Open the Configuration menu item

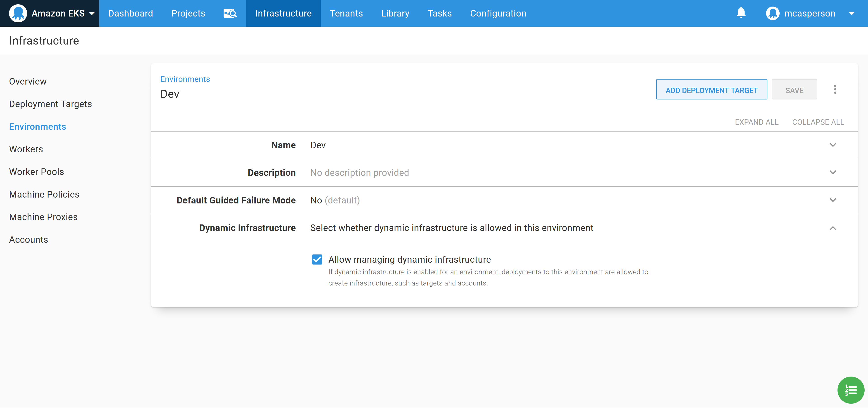(x=498, y=13)
